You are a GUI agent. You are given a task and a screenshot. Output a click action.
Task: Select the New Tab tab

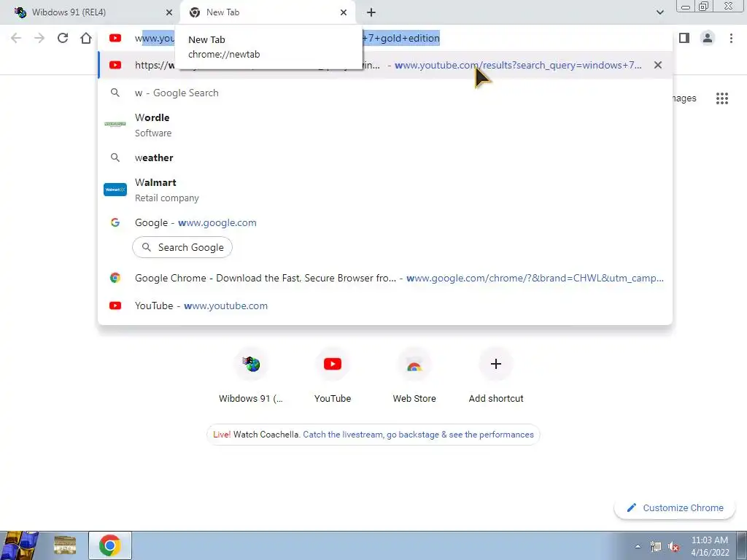pos(268,12)
